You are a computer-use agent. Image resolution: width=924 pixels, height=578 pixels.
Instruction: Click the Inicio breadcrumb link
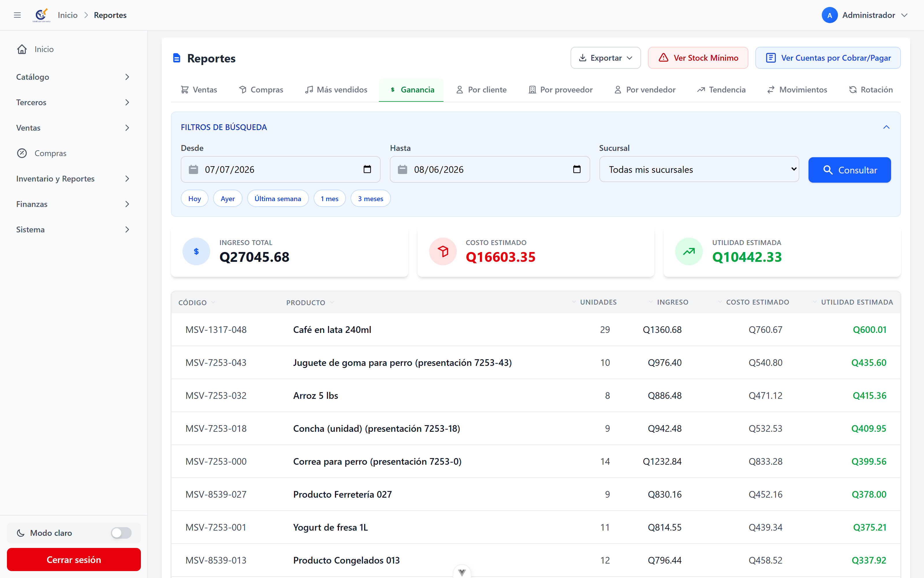click(x=68, y=15)
